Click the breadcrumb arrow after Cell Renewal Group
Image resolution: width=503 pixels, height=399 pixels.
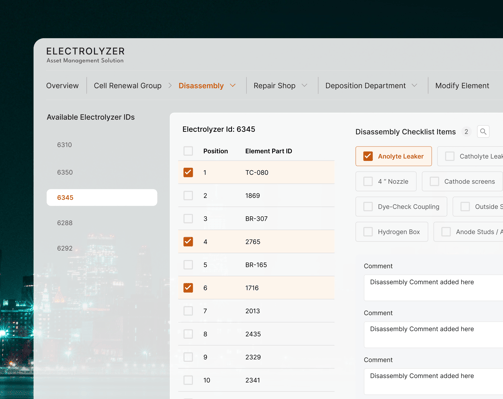pos(170,86)
